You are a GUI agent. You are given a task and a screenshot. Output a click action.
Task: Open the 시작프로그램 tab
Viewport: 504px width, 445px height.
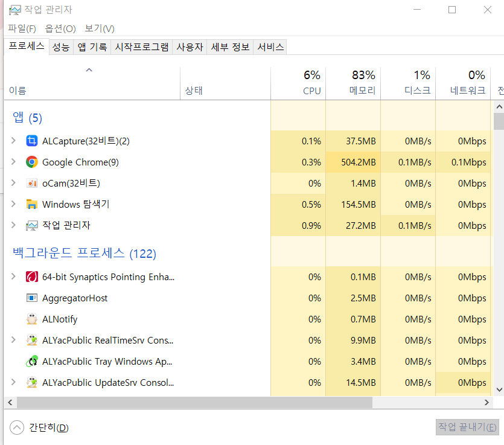(142, 47)
